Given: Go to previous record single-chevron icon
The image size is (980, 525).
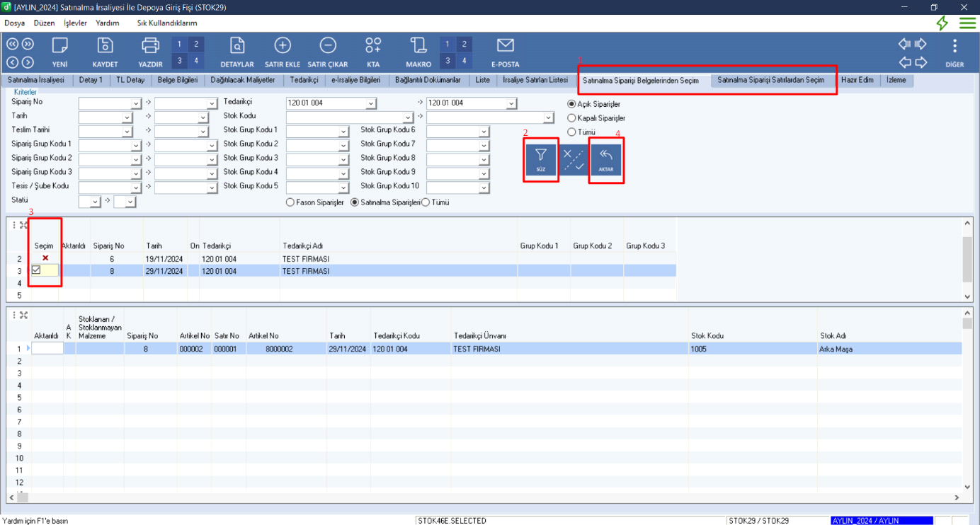Looking at the screenshot, I should pos(12,62).
